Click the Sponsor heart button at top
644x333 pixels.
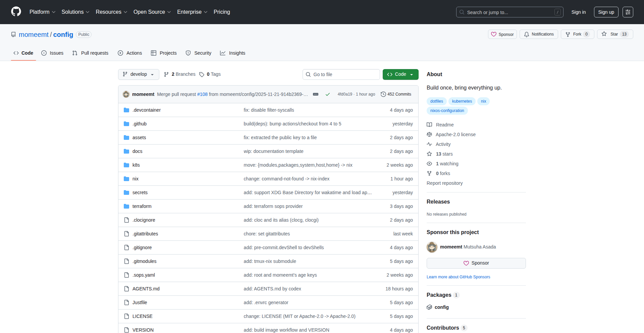[x=502, y=34]
